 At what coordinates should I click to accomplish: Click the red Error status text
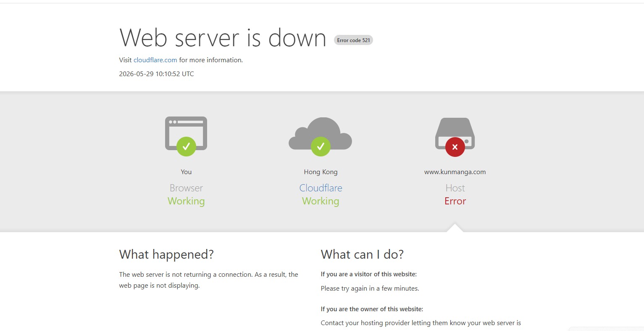[x=455, y=201]
